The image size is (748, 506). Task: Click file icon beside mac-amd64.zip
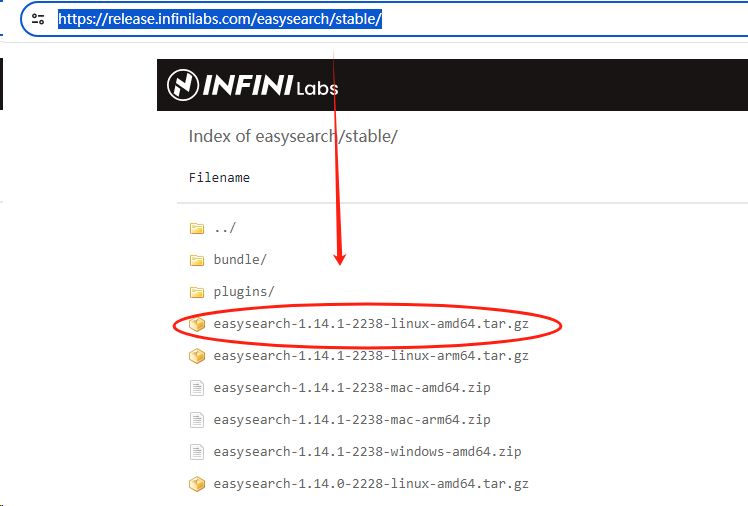tap(197, 388)
